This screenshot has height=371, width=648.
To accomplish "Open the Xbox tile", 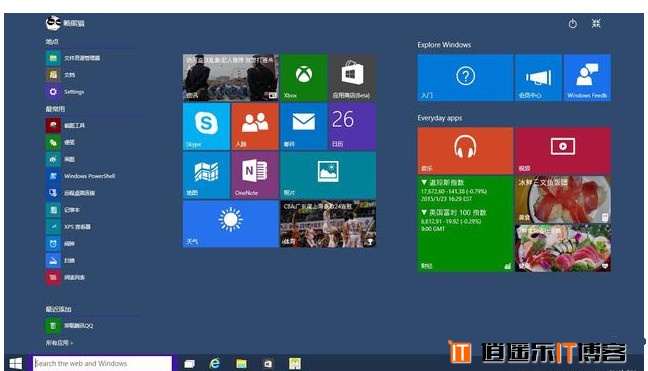I will (x=304, y=78).
